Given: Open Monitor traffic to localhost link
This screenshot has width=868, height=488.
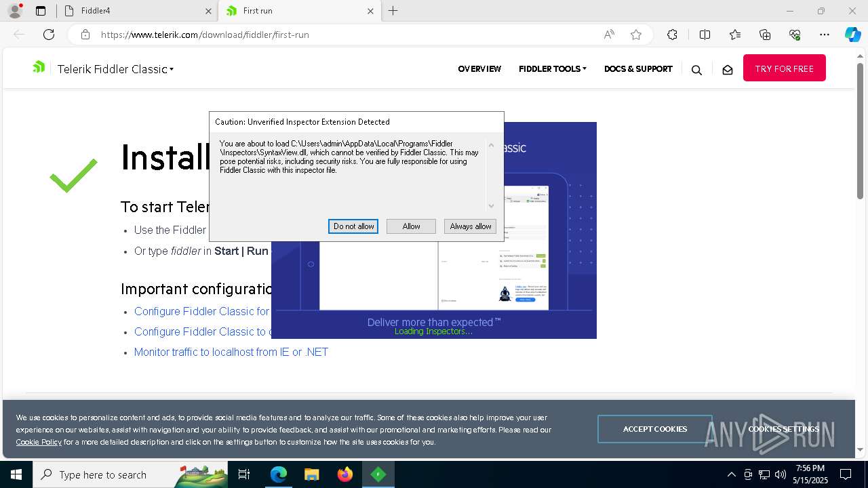Looking at the screenshot, I should tap(231, 352).
